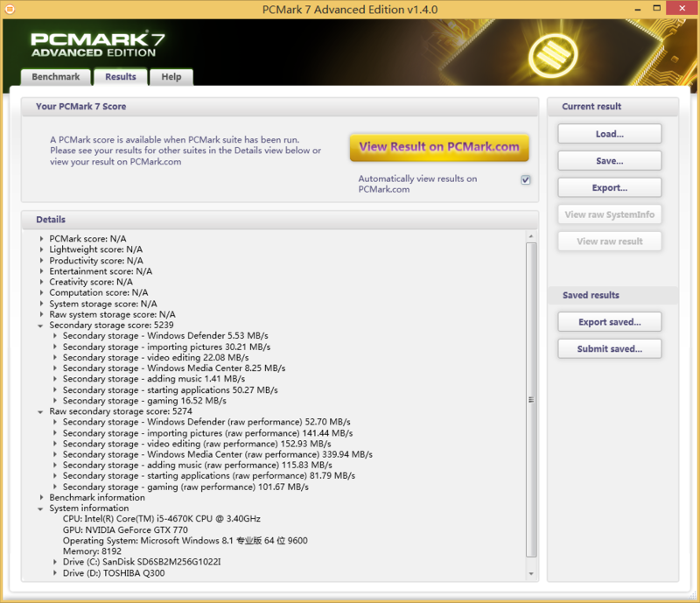This screenshot has width=700, height=603.
Task: Switch to the Benchmark tab
Action: coord(56,77)
